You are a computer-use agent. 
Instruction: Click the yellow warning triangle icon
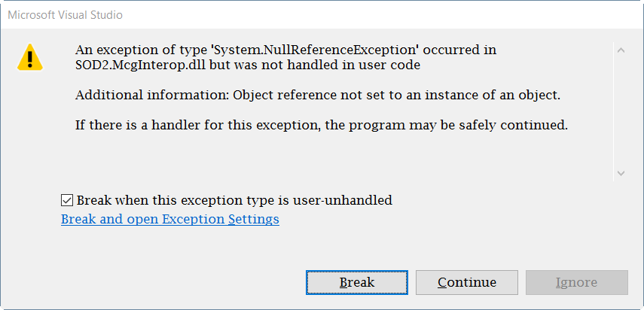[x=30, y=57]
